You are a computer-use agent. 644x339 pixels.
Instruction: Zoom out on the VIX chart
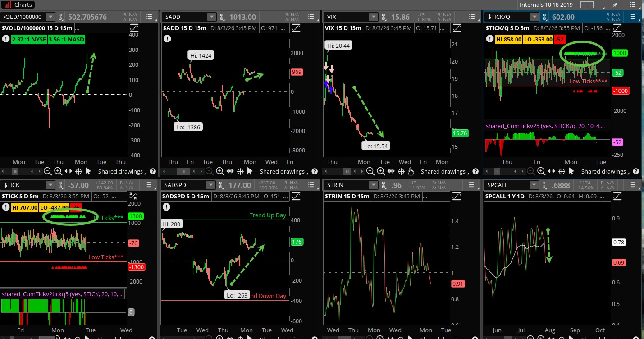coord(370,171)
